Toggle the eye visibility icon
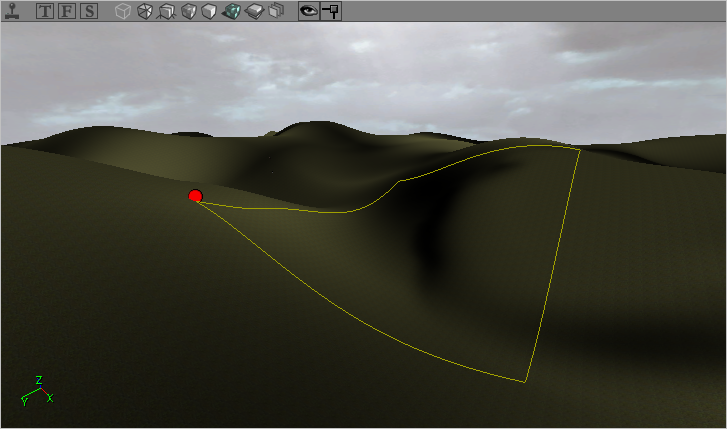The height and width of the screenshot is (429, 727). pos(309,12)
